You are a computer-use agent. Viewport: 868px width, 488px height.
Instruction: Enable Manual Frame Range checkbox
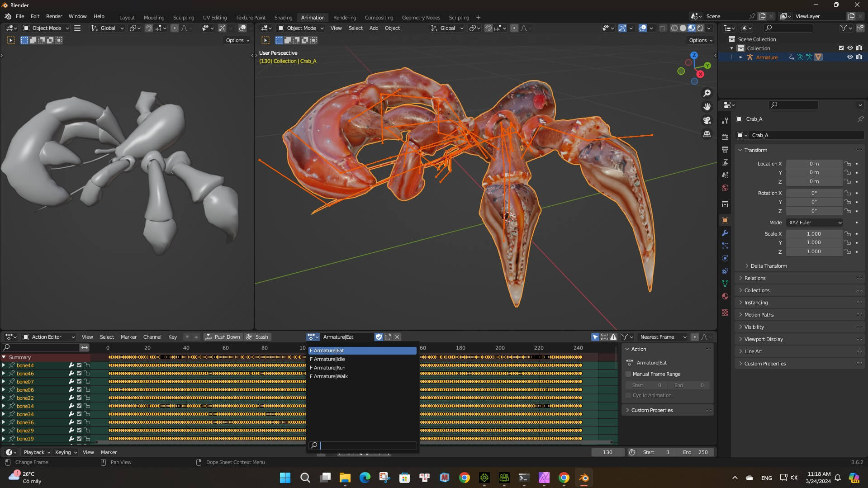tap(628, 374)
